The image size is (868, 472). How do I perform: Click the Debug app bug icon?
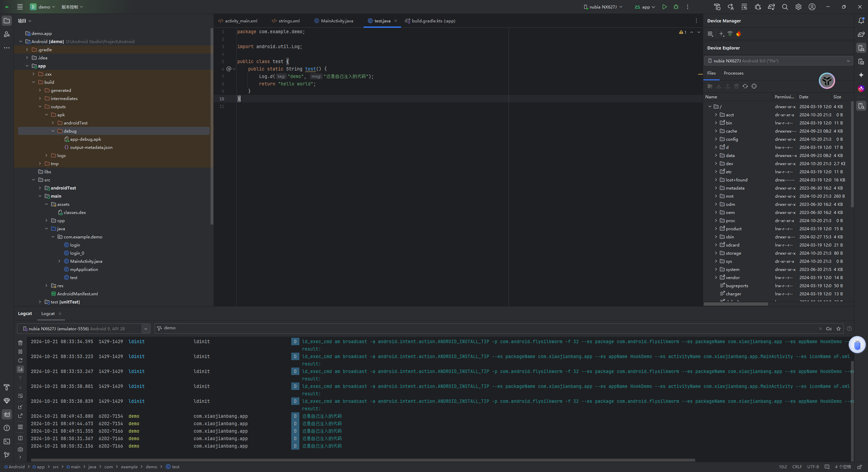click(676, 7)
